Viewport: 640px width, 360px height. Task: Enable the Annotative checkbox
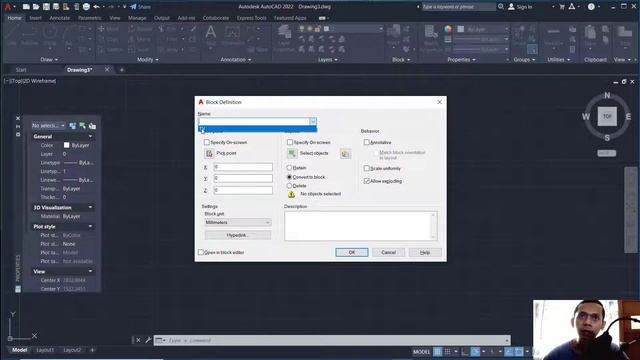[367, 142]
